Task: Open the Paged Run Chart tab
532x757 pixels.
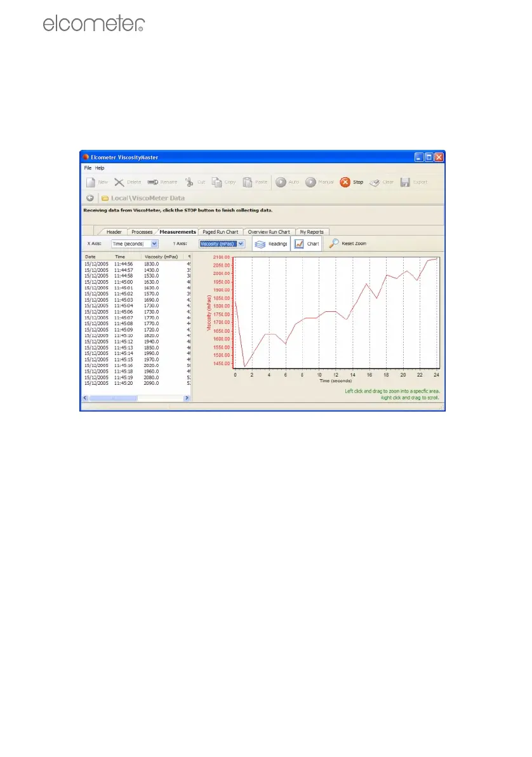Action: click(220, 232)
